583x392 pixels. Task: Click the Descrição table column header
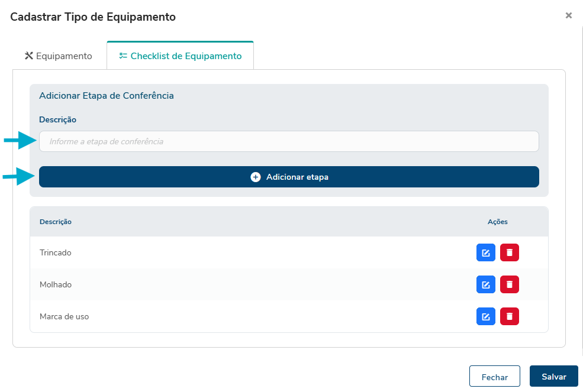click(56, 222)
